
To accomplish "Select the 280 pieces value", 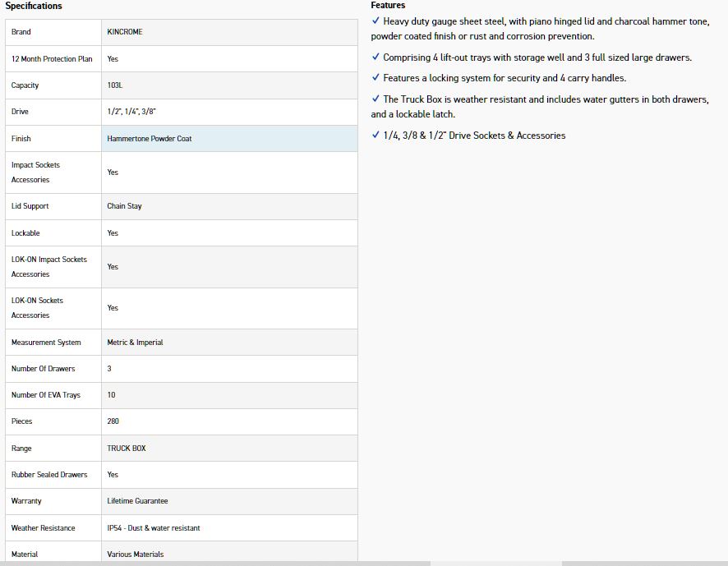I will pyautogui.click(x=113, y=421).
